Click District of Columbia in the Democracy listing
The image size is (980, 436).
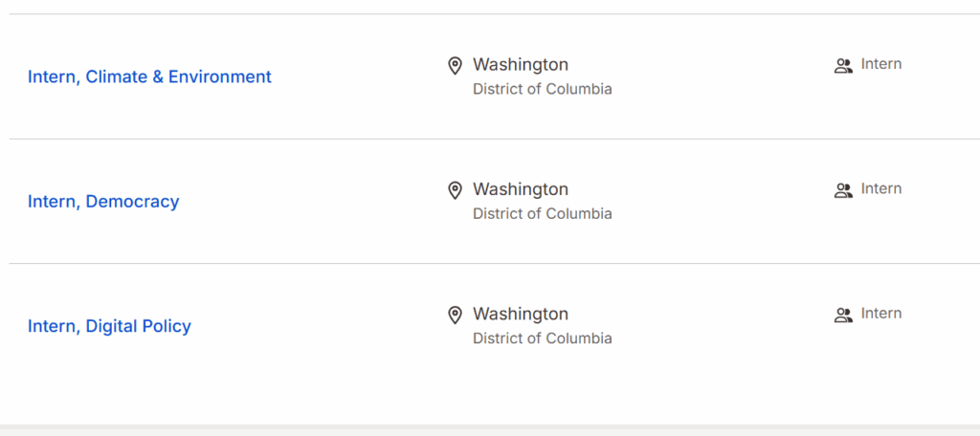point(542,213)
